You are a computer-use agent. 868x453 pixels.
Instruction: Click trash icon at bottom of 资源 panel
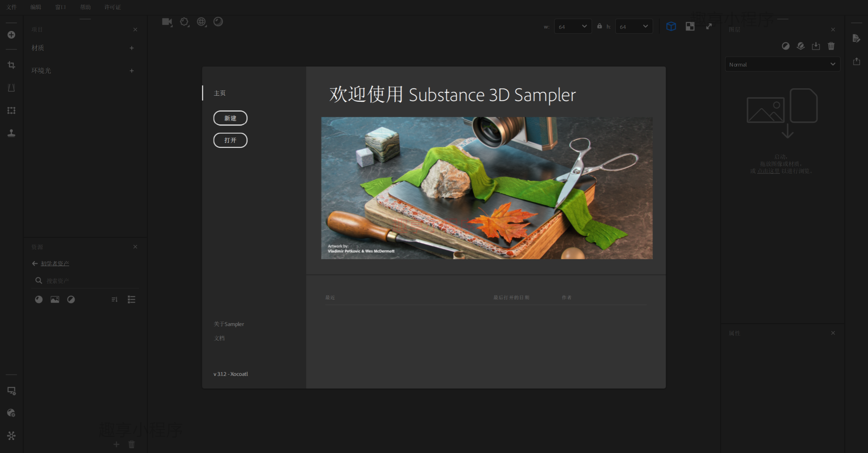[132, 444]
